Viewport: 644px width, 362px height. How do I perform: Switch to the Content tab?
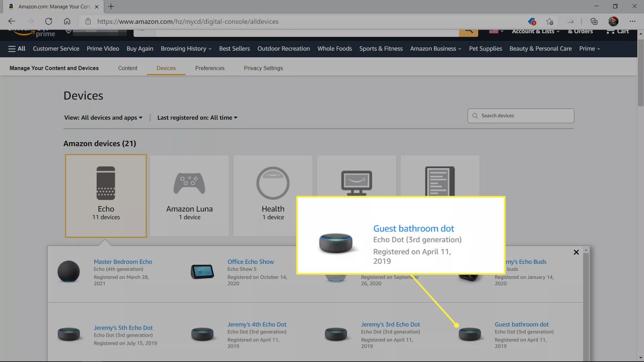tap(128, 68)
